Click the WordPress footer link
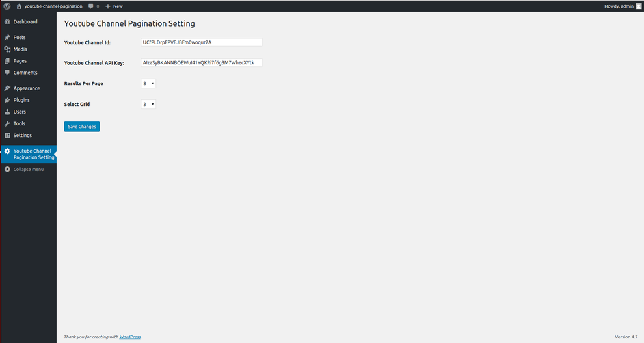The height and width of the screenshot is (343, 644). [x=130, y=337]
